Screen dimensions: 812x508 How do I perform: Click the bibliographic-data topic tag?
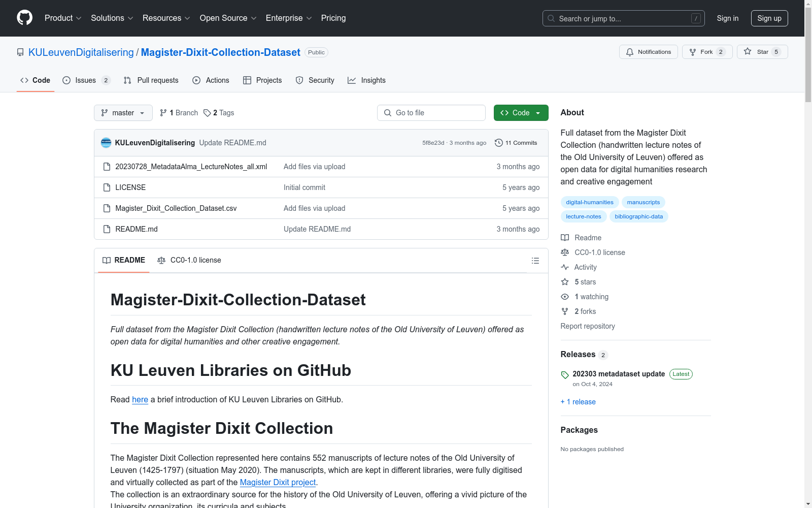[639, 216]
